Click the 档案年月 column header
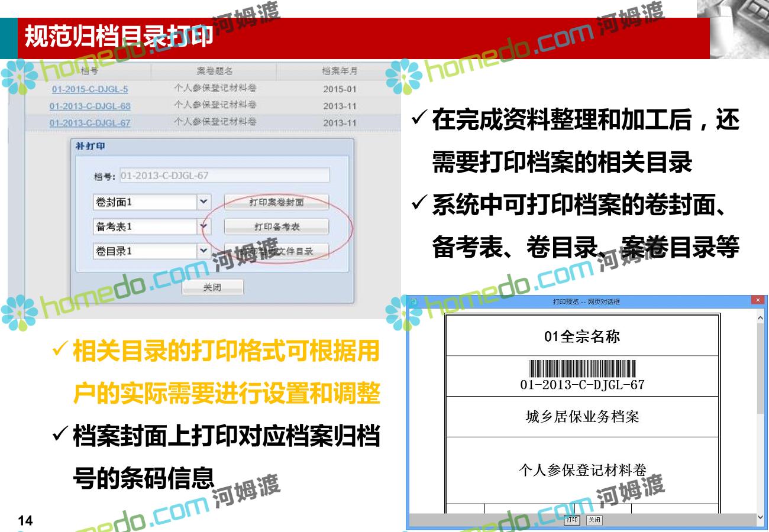This screenshot has width=769, height=532. click(x=340, y=72)
